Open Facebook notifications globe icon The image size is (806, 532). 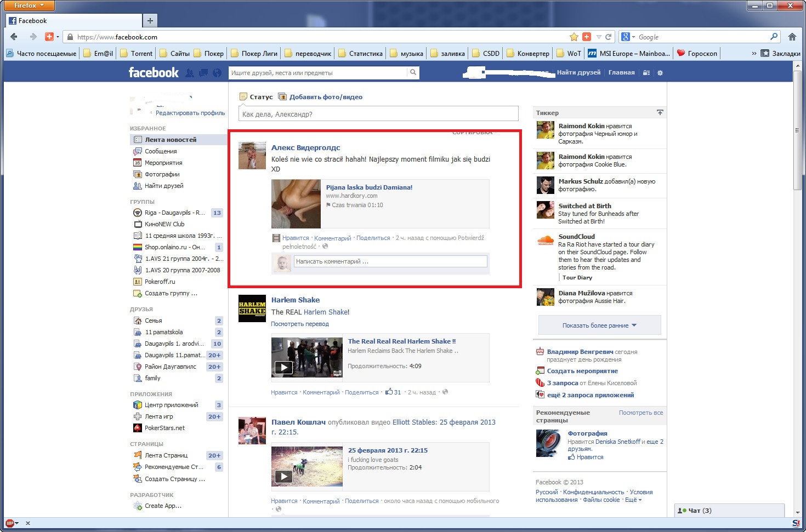[x=217, y=73]
